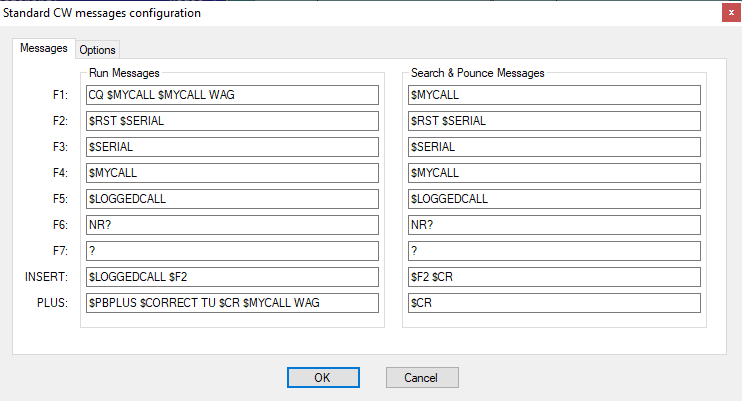Focus the Search & Pounce F2 $RST $SERIAL field
The image size is (742, 401).
554,121
